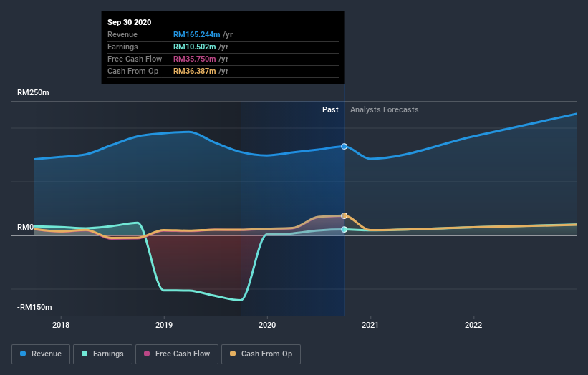The image size is (588, 375).
Task: Toggle the Cash From Op legend button
Action: click(261, 354)
